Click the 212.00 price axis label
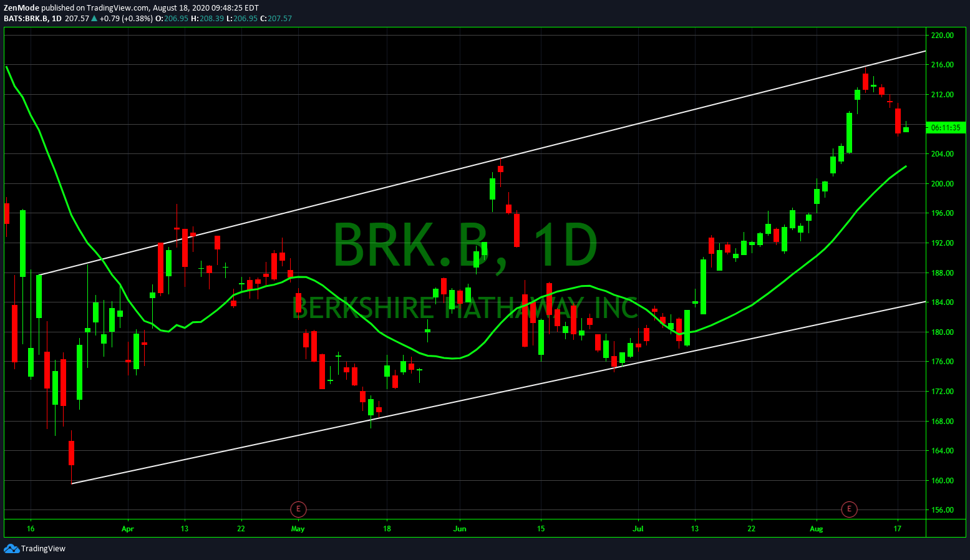This screenshot has width=970, height=560. pyautogui.click(x=943, y=95)
